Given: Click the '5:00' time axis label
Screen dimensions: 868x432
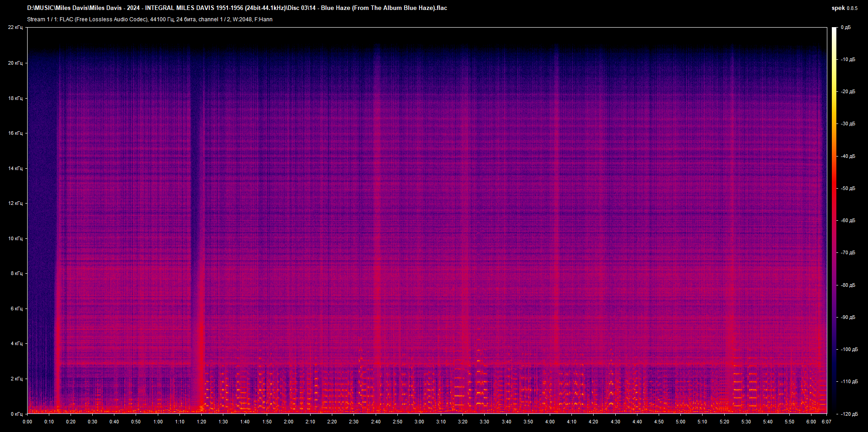Looking at the screenshot, I should (x=680, y=422).
